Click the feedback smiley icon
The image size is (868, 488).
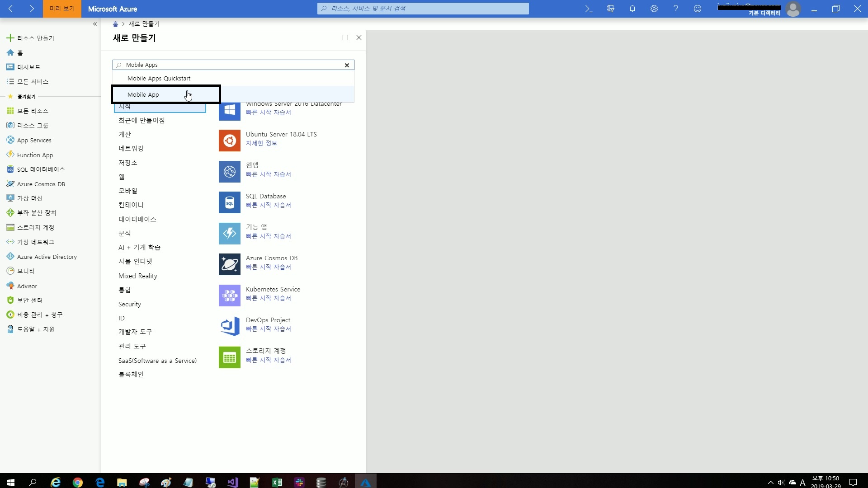click(698, 9)
